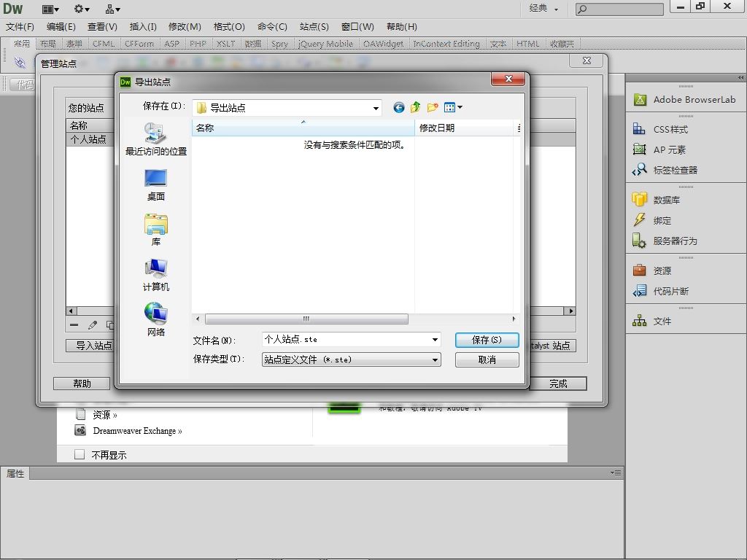Sort by the 名称 column header
The height and width of the screenshot is (560, 747).
(303, 128)
